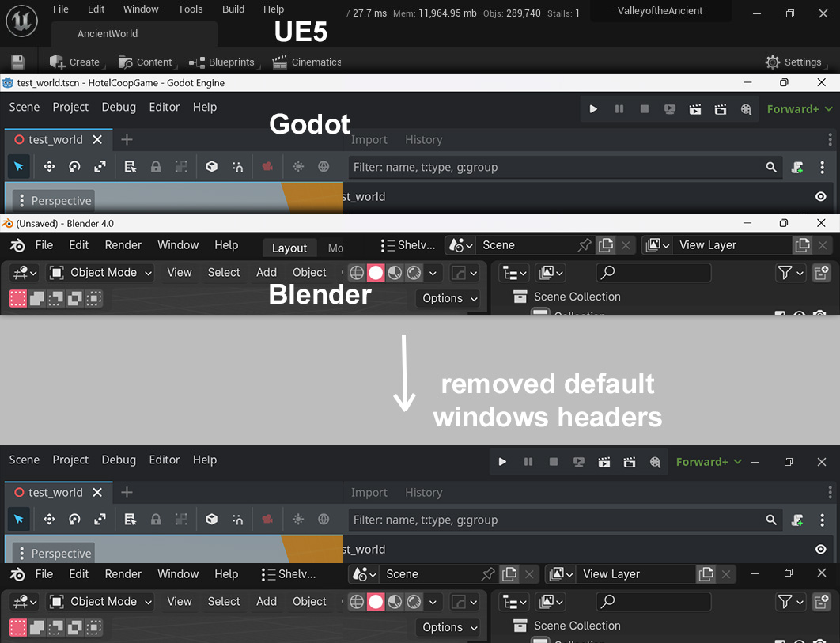Toggle preview sunlight in the headerless Godot window
The image size is (840, 643).
point(298,519)
